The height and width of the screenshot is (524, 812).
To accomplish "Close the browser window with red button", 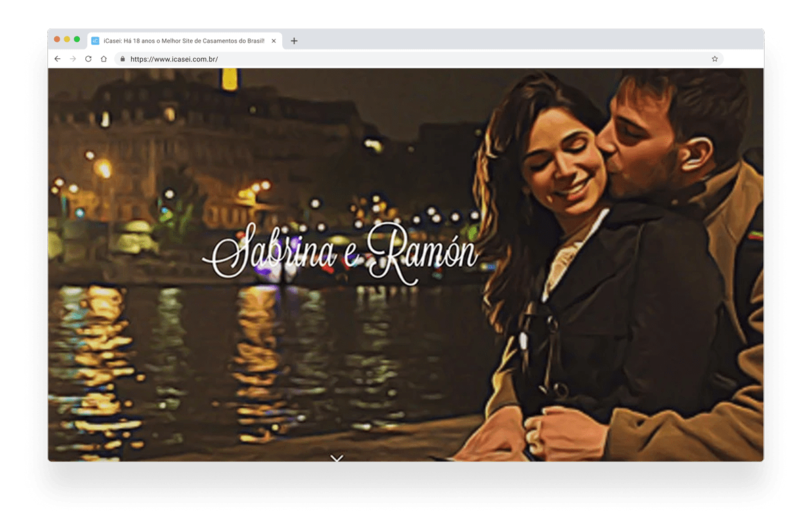I will (57, 39).
